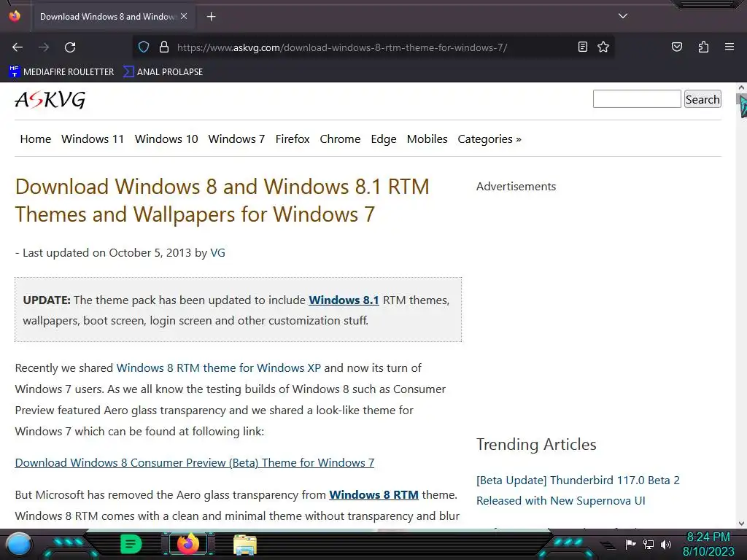Viewport: 747px width, 560px height.
Task: Click the AskVG site logo
Action: [x=50, y=99]
